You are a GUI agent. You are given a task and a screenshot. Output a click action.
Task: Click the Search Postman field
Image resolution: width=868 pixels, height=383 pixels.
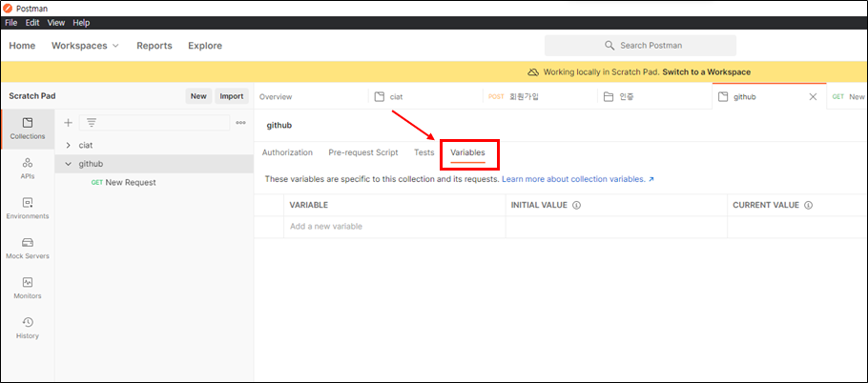(640, 46)
